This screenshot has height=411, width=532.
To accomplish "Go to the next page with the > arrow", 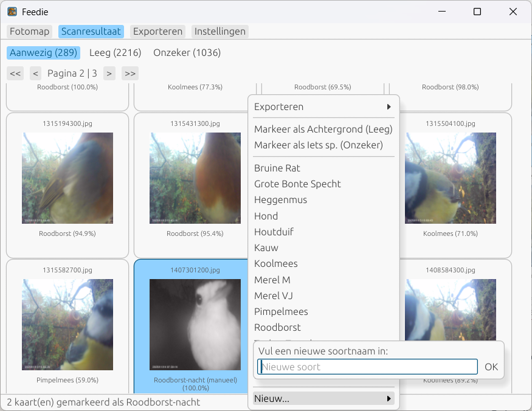I will click(x=109, y=73).
